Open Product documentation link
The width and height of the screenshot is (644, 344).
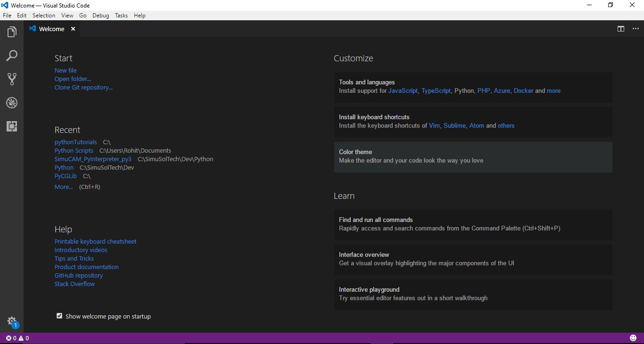click(x=86, y=267)
